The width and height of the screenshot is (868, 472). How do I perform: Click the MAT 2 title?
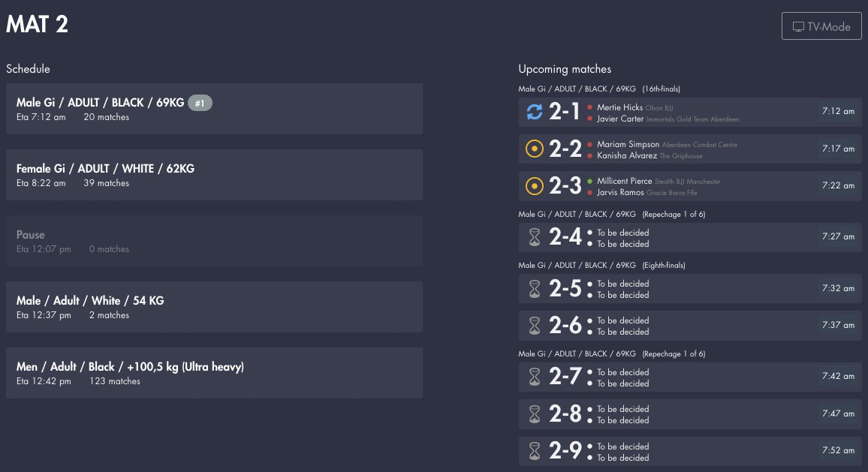[37, 24]
